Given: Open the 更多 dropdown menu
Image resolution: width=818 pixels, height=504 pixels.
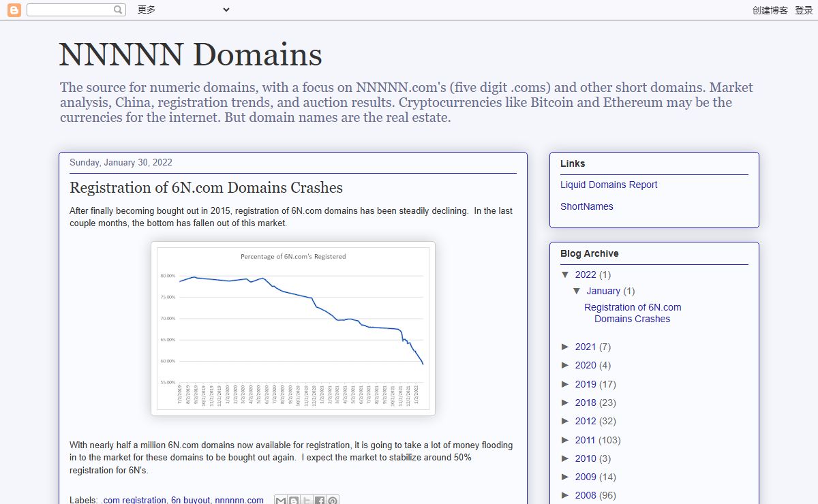Looking at the screenshot, I should click(x=183, y=10).
